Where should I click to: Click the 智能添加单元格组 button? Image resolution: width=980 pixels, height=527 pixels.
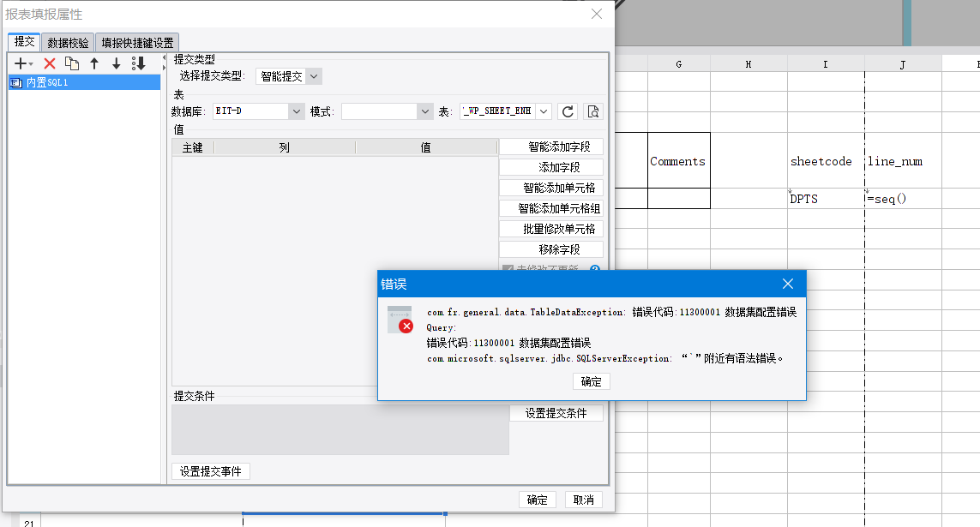coord(551,208)
